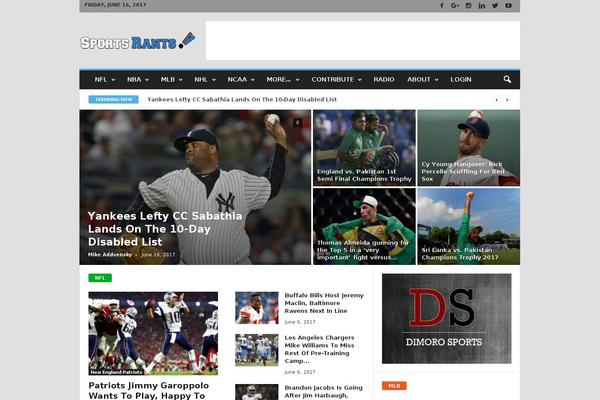Open Sri Lanka vs. Pakistan Champions Trophy article

coord(460,254)
